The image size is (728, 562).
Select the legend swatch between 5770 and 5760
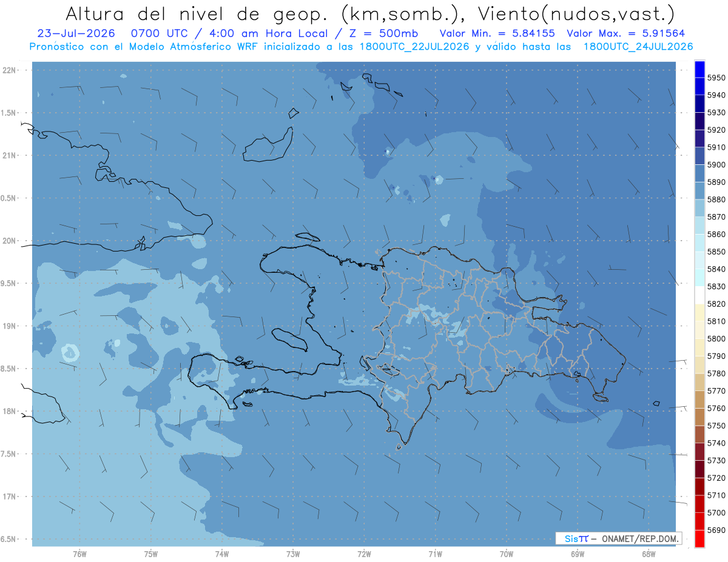pyautogui.click(x=699, y=400)
